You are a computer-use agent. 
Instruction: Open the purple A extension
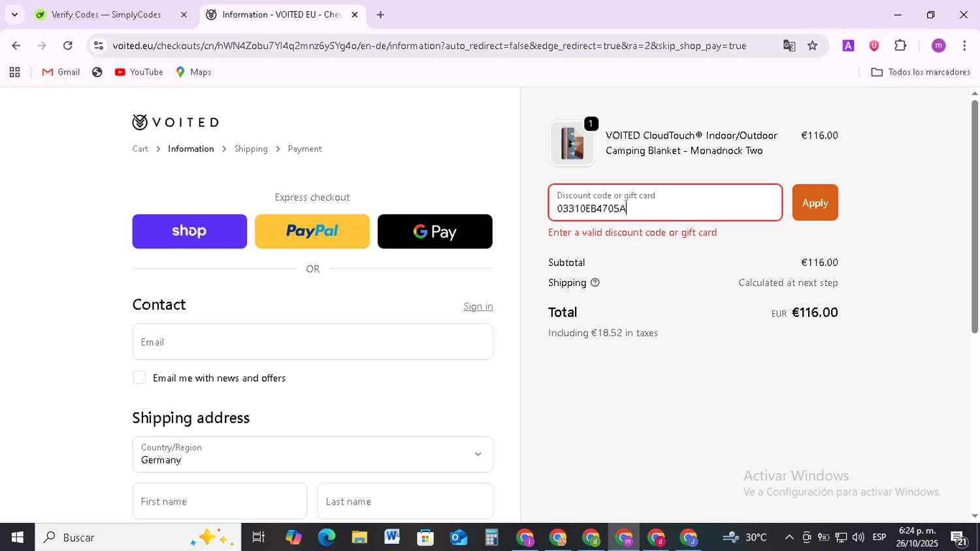tap(848, 46)
